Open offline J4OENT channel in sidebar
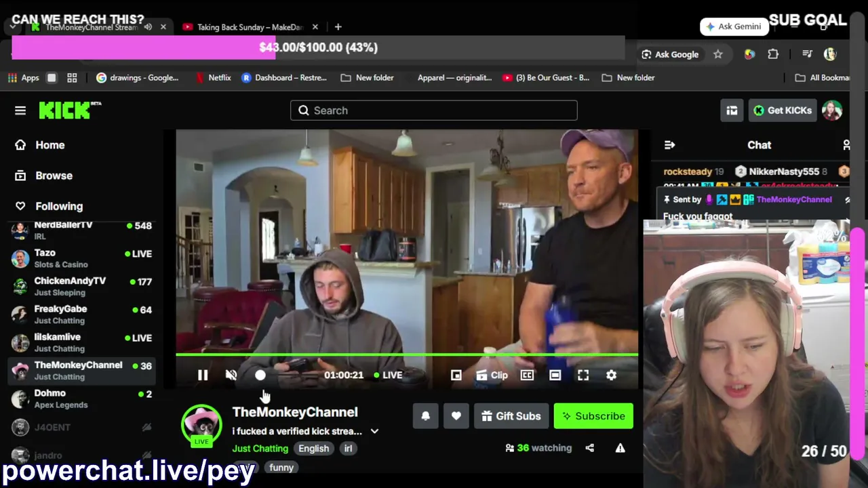Viewport: 868px width, 488px height. (x=83, y=427)
